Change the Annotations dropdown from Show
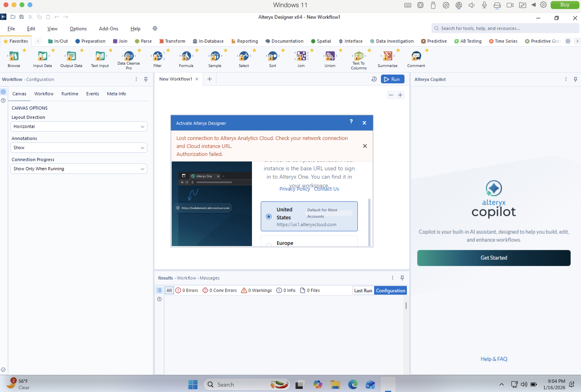This screenshot has width=581, height=392. [x=78, y=148]
